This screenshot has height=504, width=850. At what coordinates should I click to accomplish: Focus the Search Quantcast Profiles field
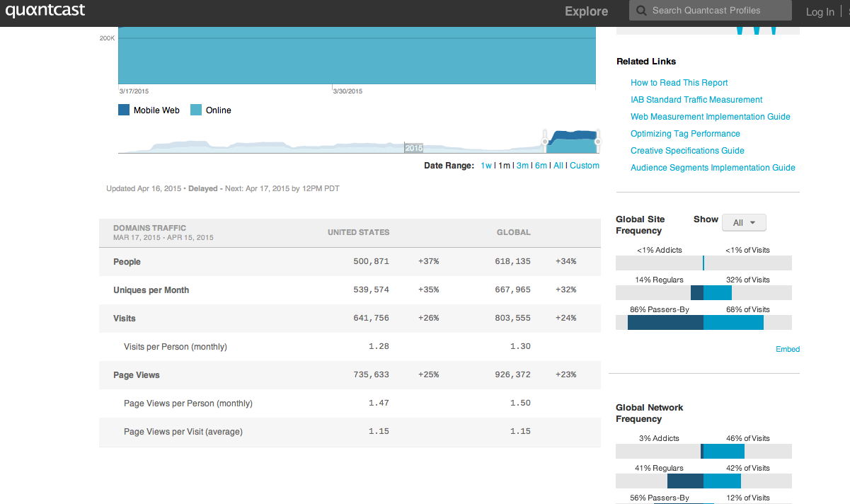point(711,11)
